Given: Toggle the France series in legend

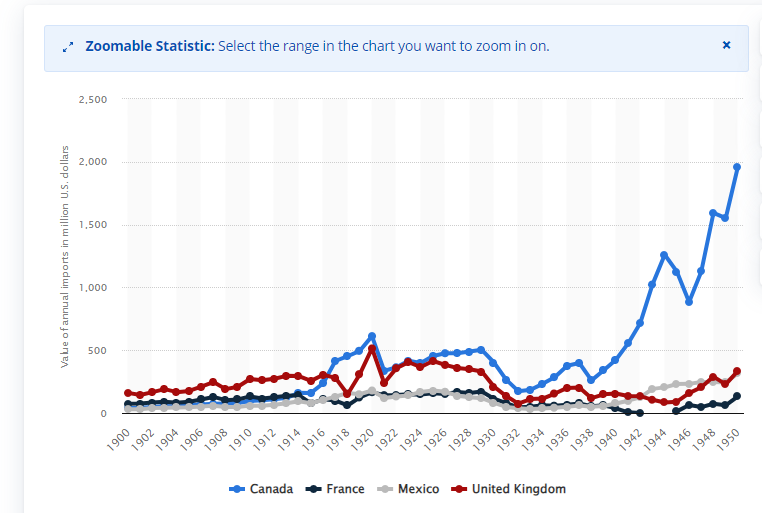Looking at the screenshot, I should point(345,489).
